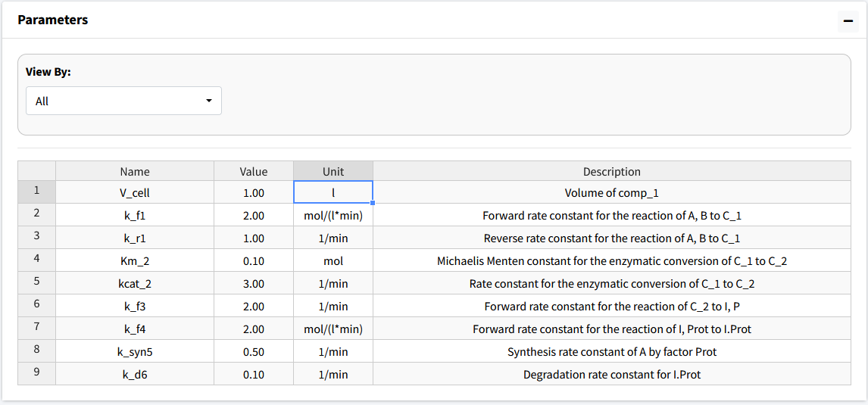
Task: Select the k_syn5 value 0.50
Action: 254,351
